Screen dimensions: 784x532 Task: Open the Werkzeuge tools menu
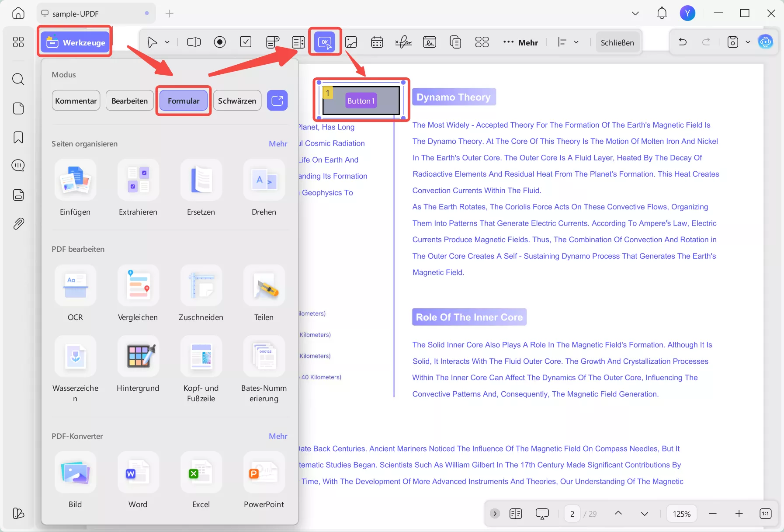(75, 42)
